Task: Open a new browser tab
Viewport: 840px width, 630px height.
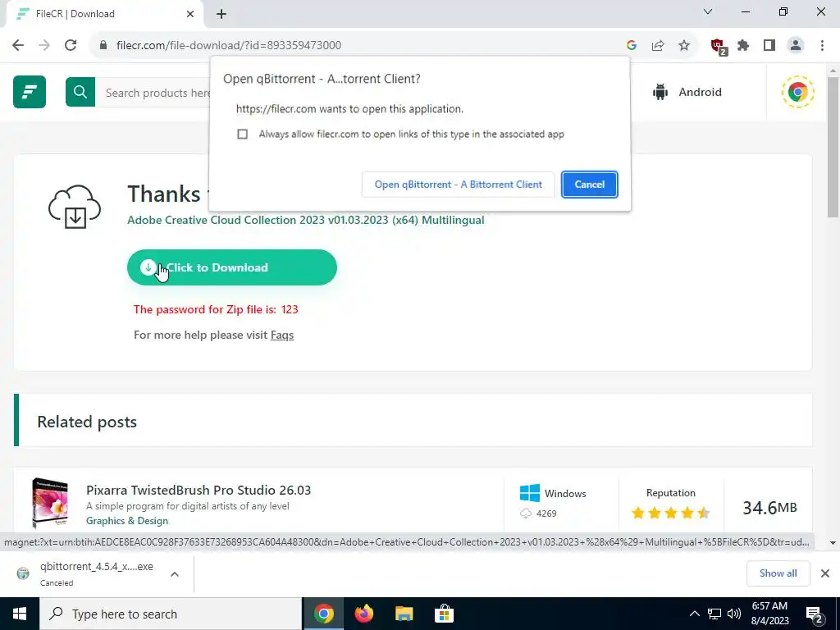Action: click(221, 15)
